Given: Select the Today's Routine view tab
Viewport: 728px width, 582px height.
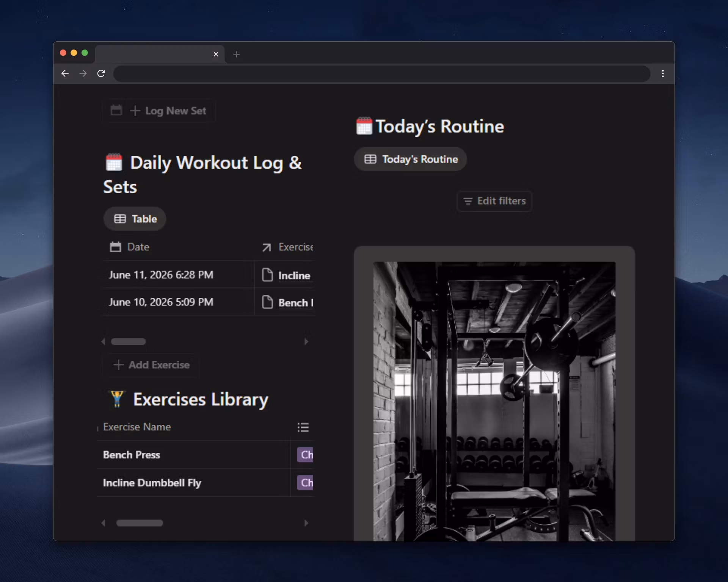Looking at the screenshot, I should click(x=411, y=159).
